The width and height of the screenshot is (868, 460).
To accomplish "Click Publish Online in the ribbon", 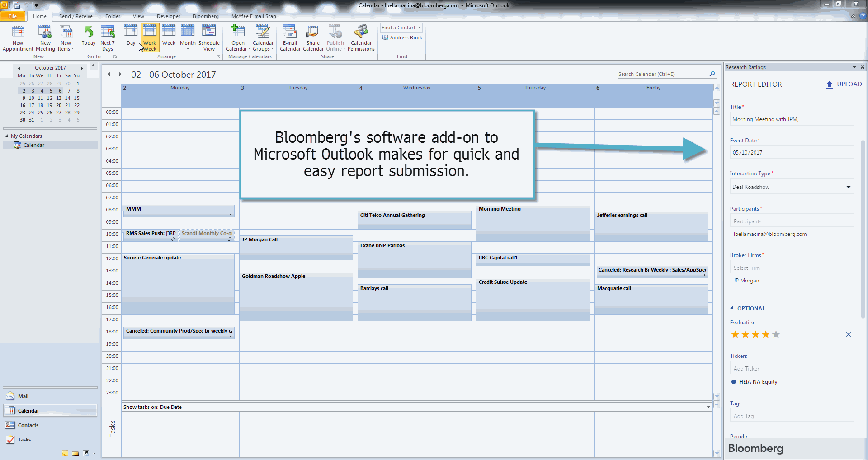I will point(335,38).
